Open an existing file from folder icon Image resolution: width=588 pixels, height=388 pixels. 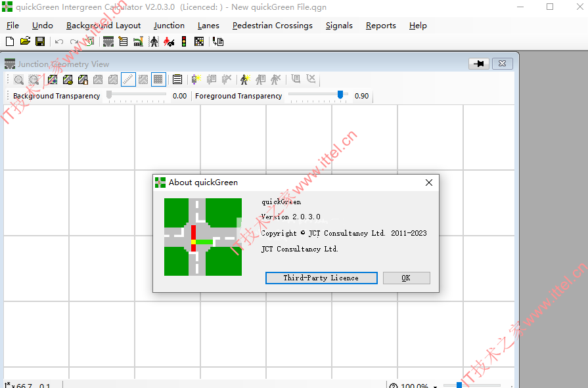pos(25,41)
